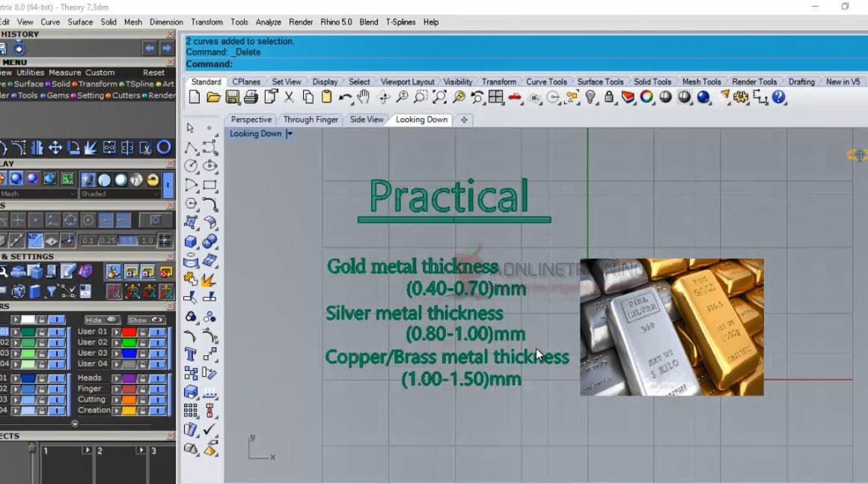Click the Check mark analyze tool icon

coord(210,429)
